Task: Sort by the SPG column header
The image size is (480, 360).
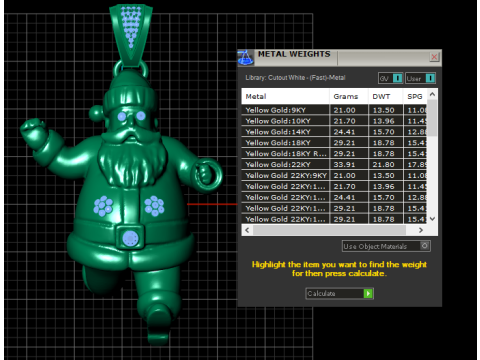Action: [415, 96]
